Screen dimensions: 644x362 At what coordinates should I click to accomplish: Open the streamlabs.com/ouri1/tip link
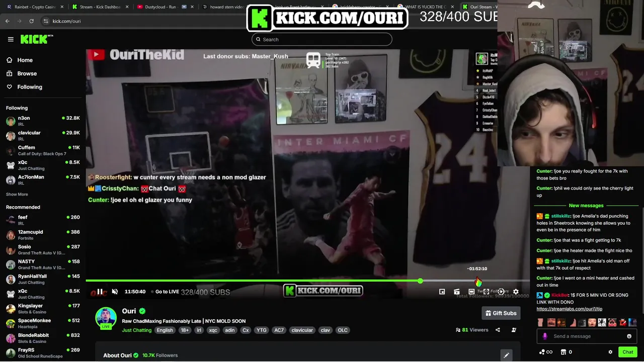(x=569, y=309)
